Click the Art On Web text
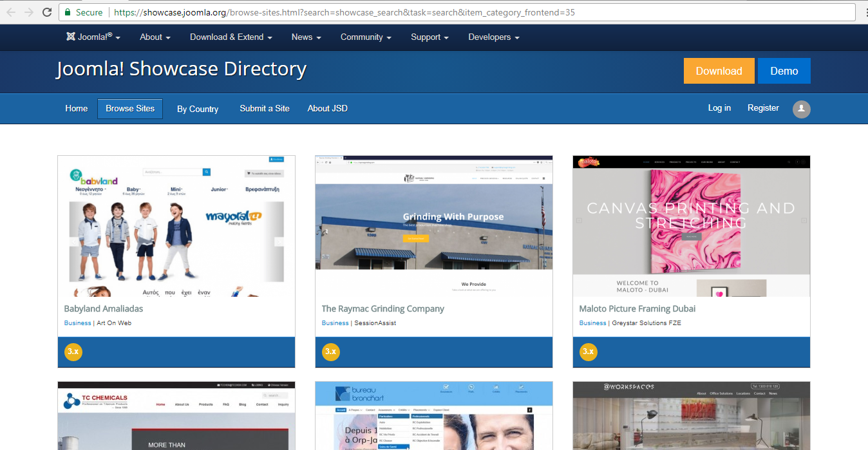 point(114,323)
